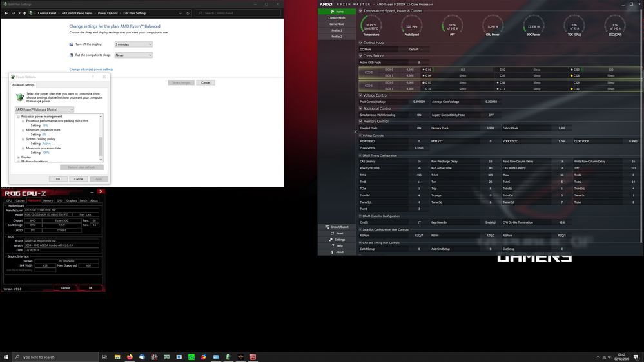Collapse Processor power management tree node
The width and height of the screenshot is (644, 362).
(19, 117)
